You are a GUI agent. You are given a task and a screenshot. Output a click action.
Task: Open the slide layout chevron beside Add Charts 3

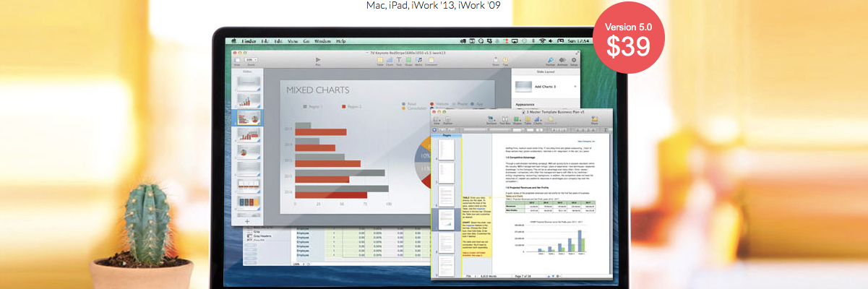[575, 86]
